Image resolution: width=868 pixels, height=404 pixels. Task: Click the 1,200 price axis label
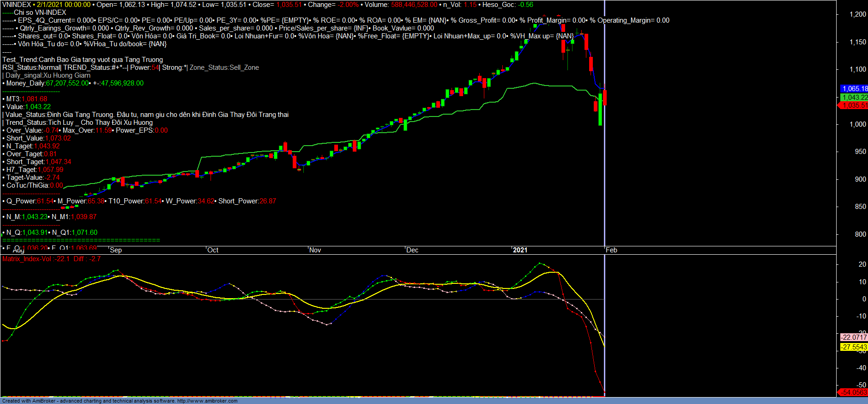tap(857, 14)
